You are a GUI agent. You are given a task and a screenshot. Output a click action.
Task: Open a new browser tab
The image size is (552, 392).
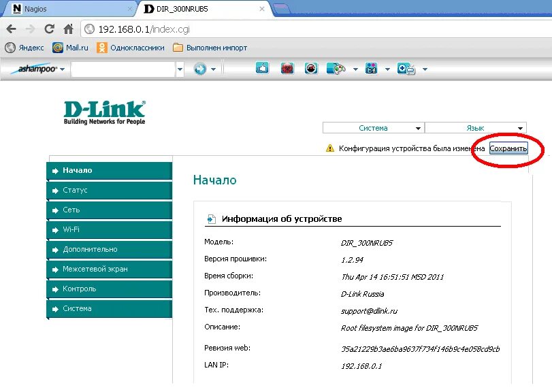[282, 8]
